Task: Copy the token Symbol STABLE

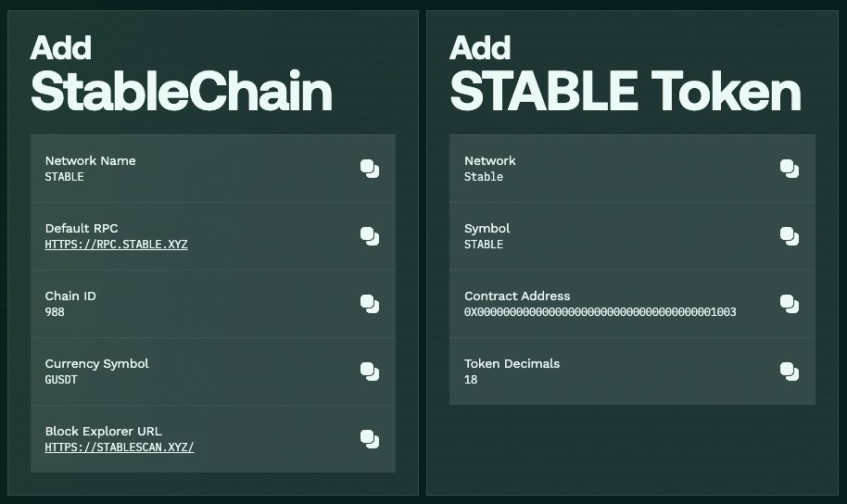Action: pos(790,236)
